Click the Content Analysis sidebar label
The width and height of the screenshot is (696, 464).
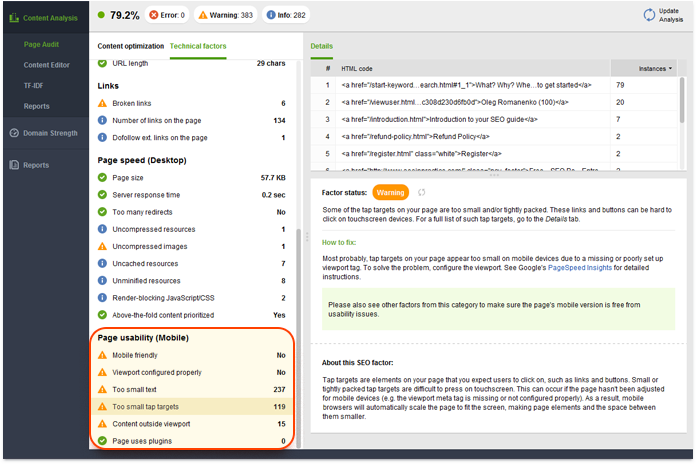(50, 18)
